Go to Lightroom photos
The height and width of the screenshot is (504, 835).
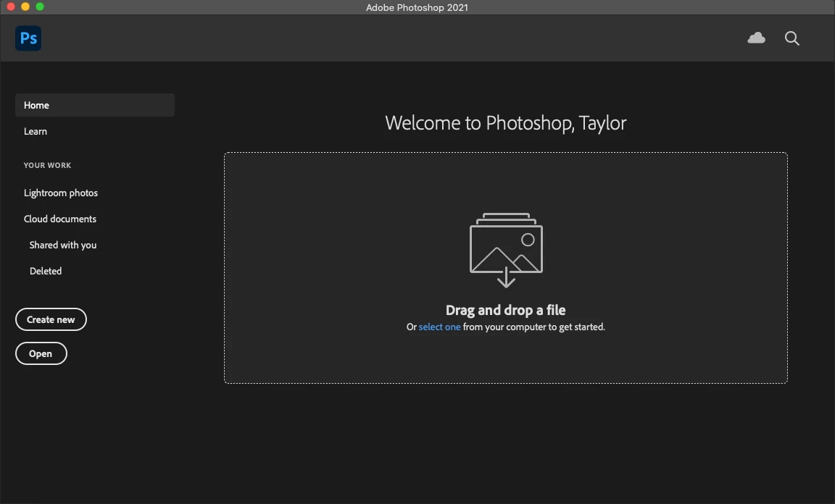pos(61,193)
